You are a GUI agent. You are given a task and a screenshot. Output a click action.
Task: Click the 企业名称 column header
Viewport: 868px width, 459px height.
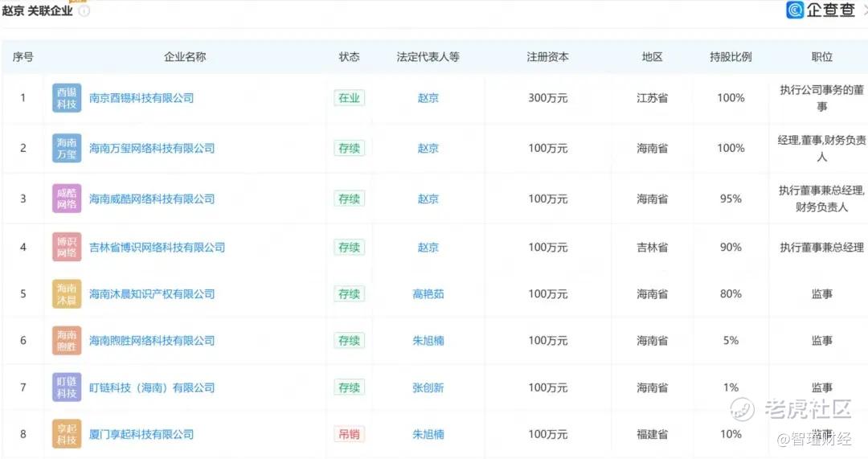(185, 56)
